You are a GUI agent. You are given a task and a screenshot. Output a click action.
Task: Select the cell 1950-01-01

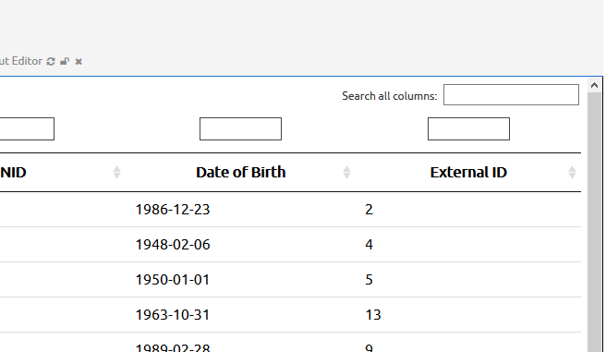click(x=173, y=280)
